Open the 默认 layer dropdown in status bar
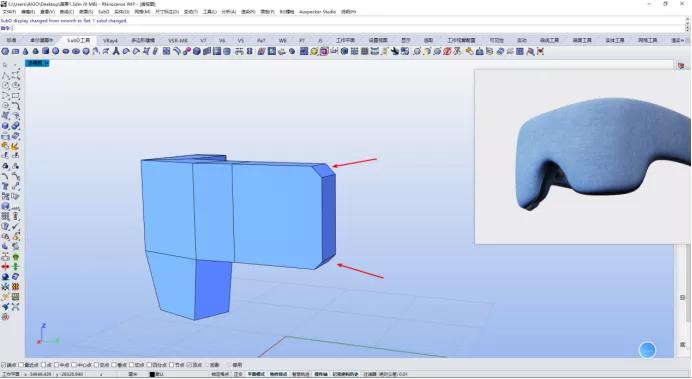The width and height of the screenshot is (692, 379). click(x=160, y=374)
